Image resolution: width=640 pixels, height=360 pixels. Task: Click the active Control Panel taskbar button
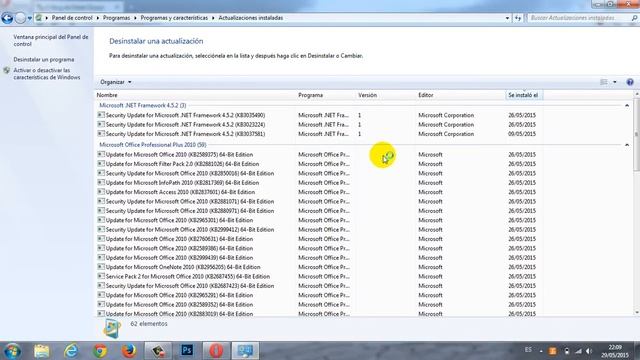click(x=245, y=351)
